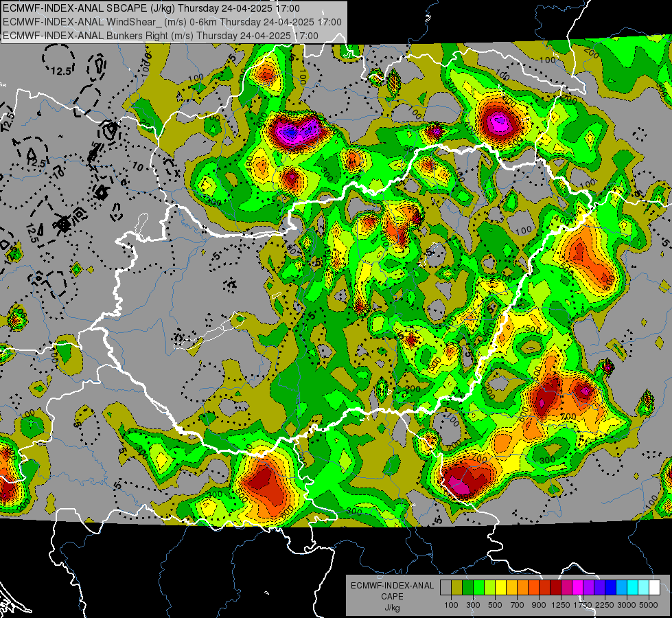Click the 'J/kg' unit label in legend

[392, 608]
